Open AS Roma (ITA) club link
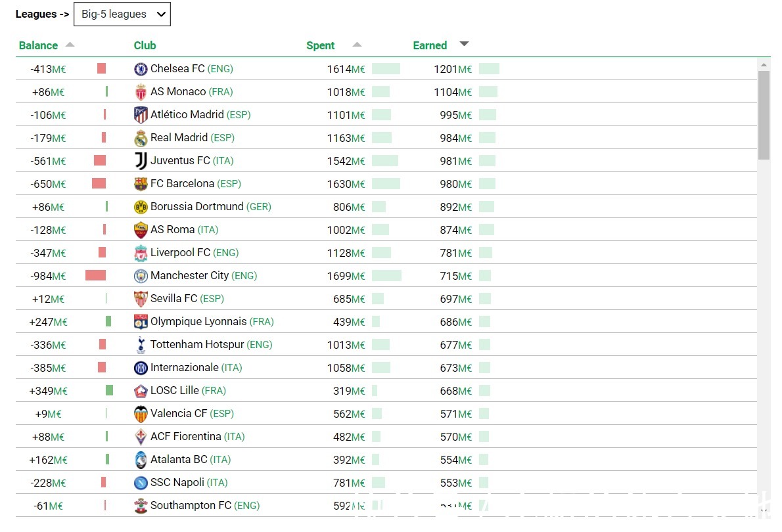 (x=184, y=229)
